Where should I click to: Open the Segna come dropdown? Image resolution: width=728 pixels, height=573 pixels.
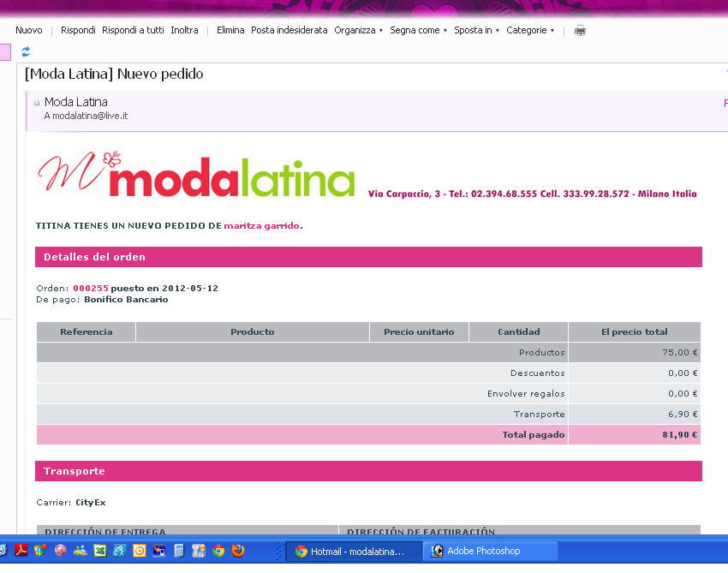pos(418,30)
